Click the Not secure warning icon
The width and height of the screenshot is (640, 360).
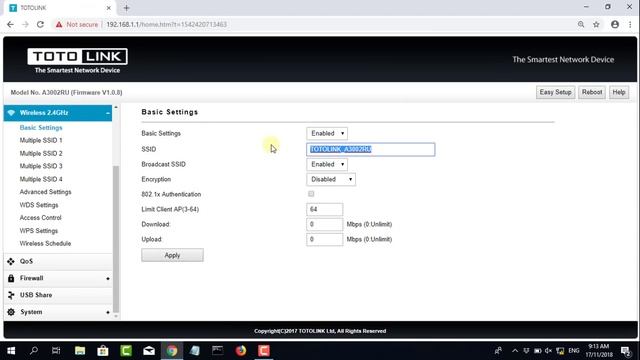tap(59, 24)
